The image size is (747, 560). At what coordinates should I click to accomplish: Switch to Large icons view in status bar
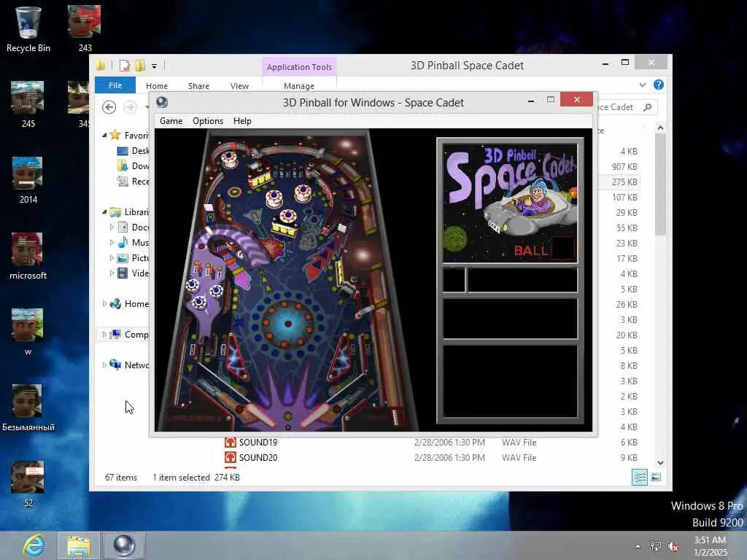pos(656,477)
